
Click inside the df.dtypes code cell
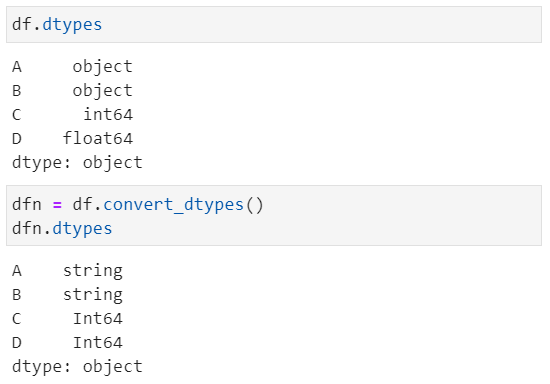pyautogui.click(x=274, y=25)
